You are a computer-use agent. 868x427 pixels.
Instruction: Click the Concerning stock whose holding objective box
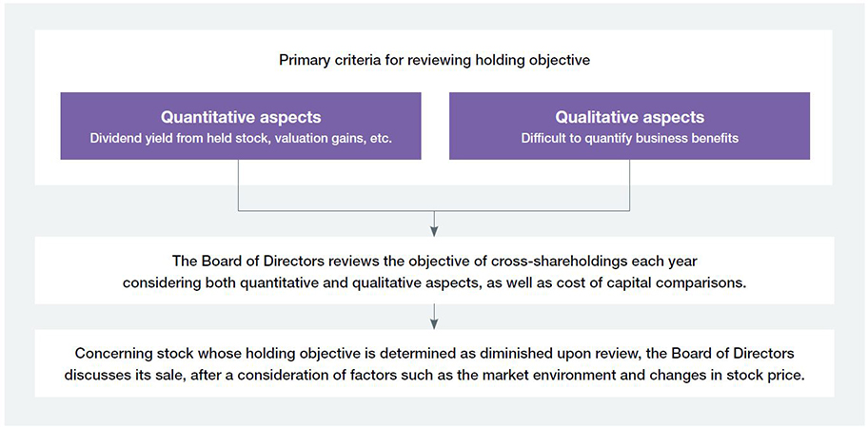(x=434, y=363)
